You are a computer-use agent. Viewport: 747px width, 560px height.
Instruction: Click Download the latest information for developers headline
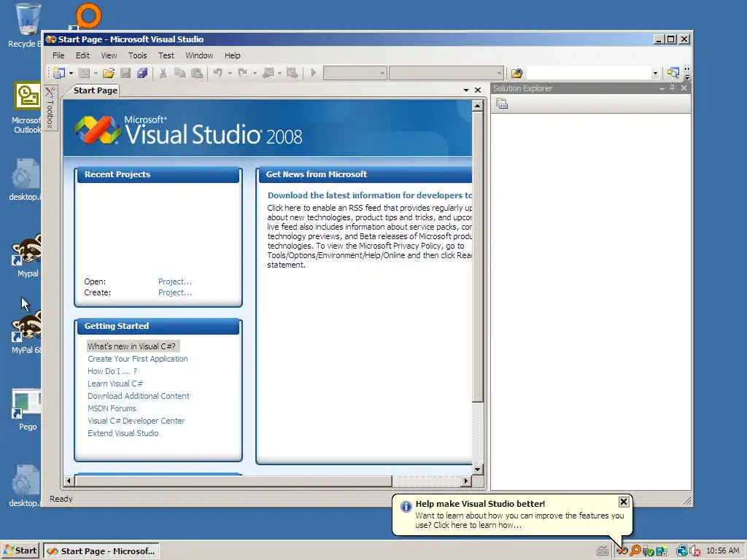tap(370, 195)
